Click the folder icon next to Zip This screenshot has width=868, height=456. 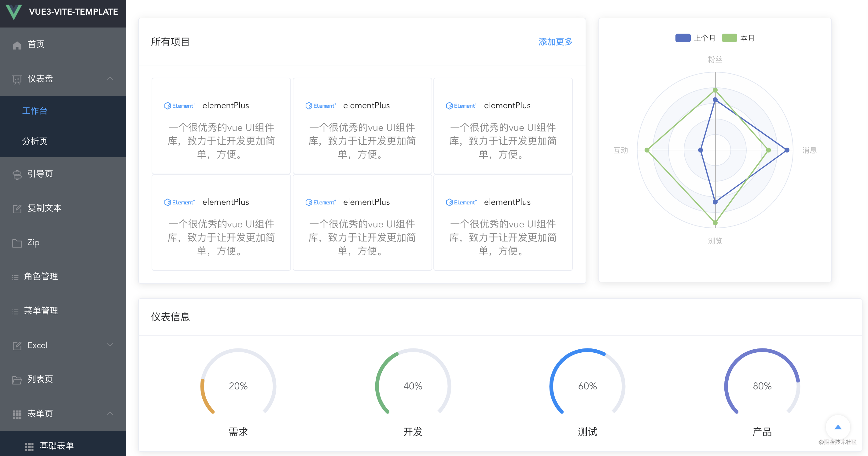[17, 243]
